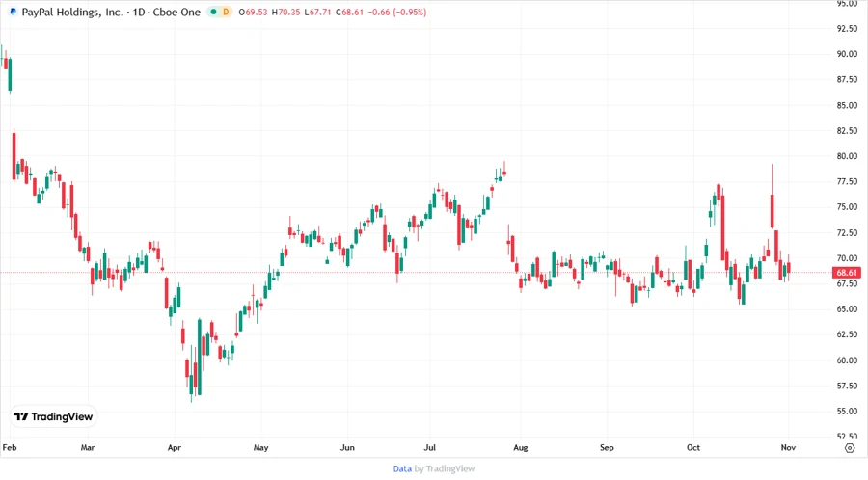Click the 60.00 price scale label
The image size is (868, 480).
click(847, 360)
